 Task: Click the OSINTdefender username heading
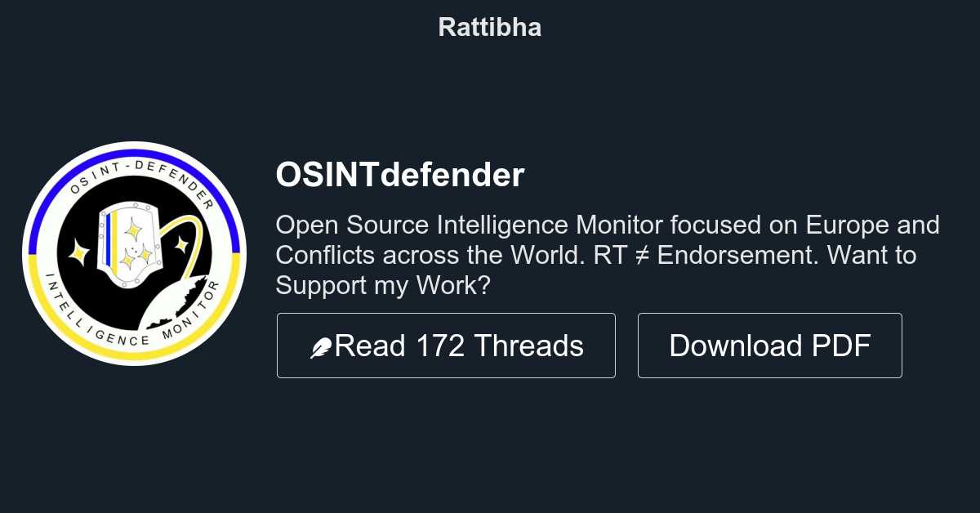point(400,174)
